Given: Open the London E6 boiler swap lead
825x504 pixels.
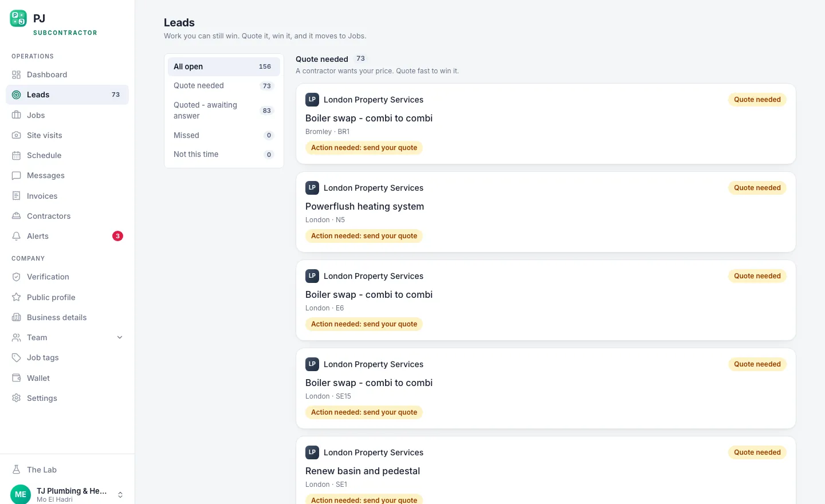Looking at the screenshot, I should [x=545, y=300].
